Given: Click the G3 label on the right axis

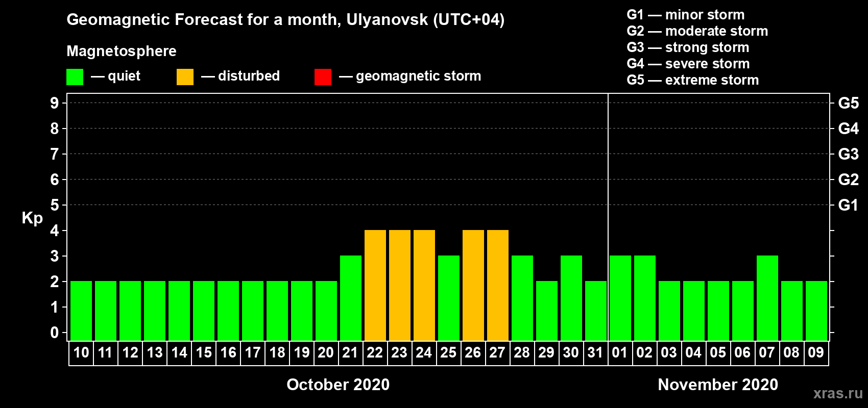Looking at the screenshot, I should [x=849, y=154].
